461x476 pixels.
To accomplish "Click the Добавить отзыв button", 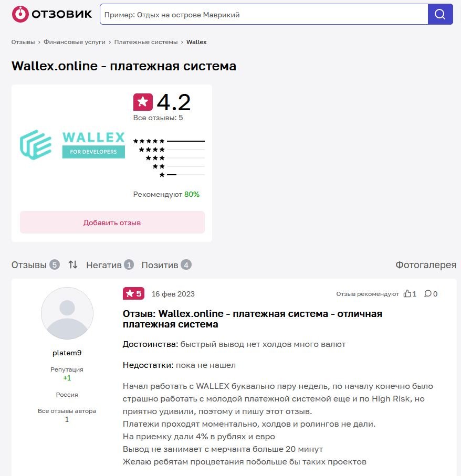I will (x=112, y=223).
